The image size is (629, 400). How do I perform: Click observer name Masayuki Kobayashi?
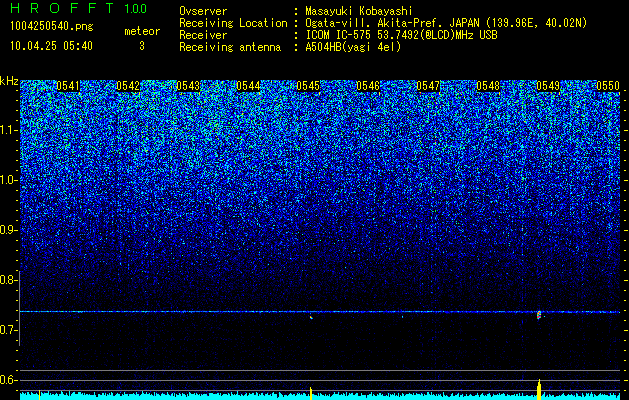(359, 11)
